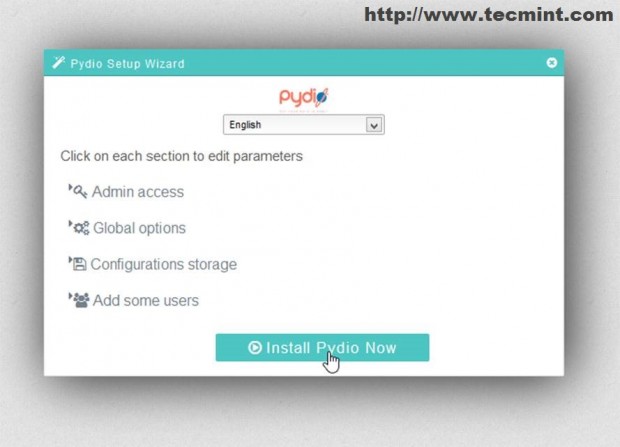
Task: Open the Global options section
Action: 139,228
